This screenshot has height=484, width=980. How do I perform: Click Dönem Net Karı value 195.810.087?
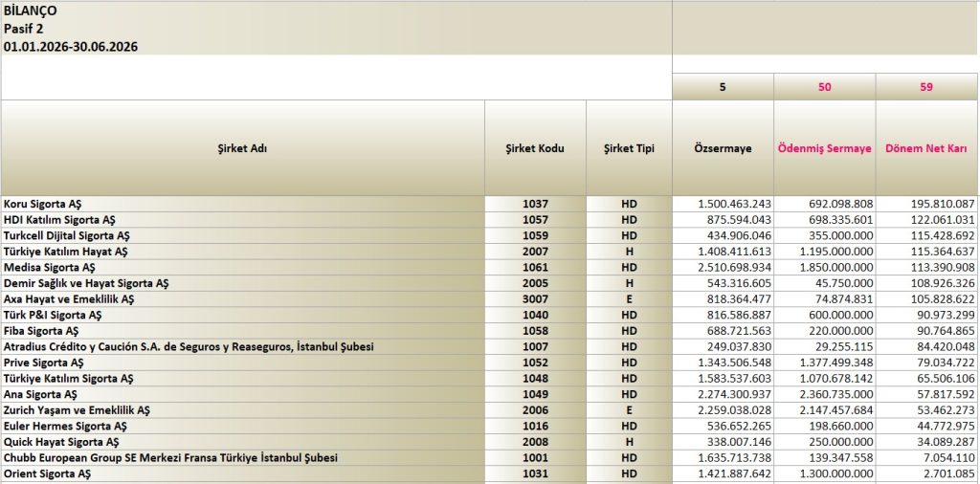pyautogui.click(x=926, y=204)
